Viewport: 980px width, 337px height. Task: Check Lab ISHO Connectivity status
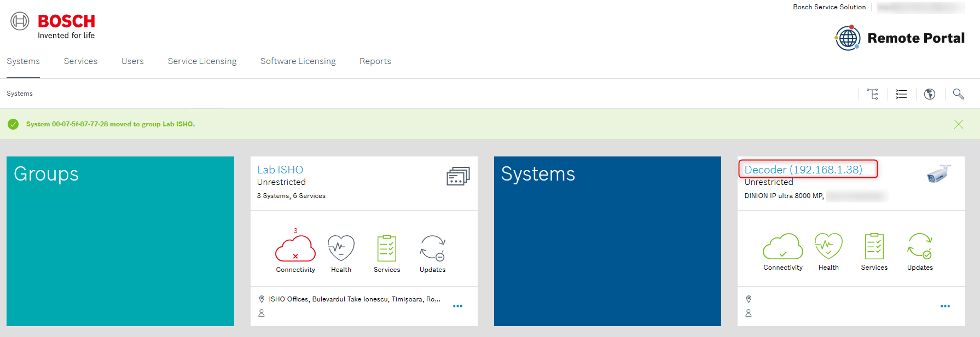295,249
